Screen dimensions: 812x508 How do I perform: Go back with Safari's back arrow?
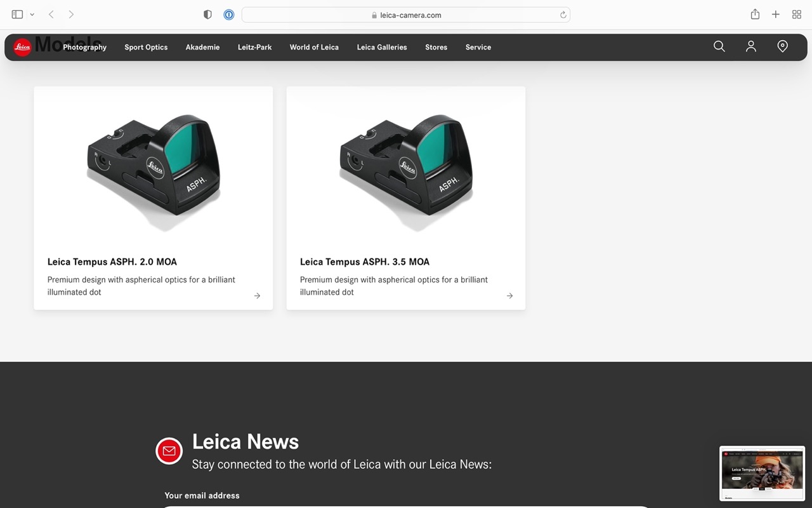click(51, 15)
